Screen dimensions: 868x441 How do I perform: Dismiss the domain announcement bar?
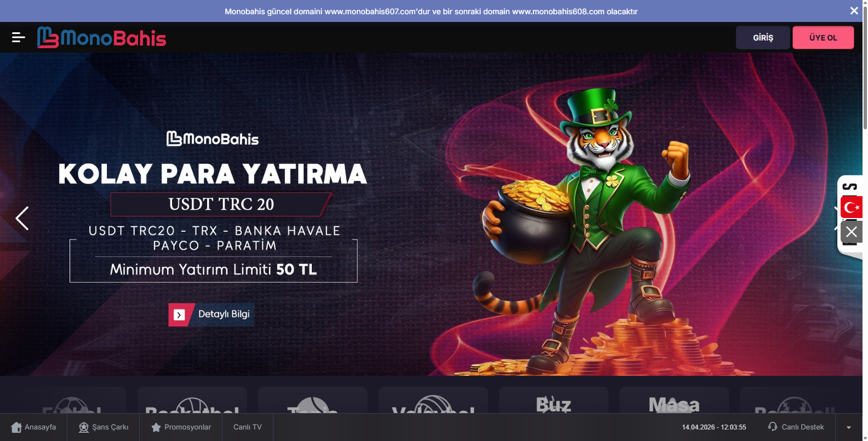tap(854, 11)
